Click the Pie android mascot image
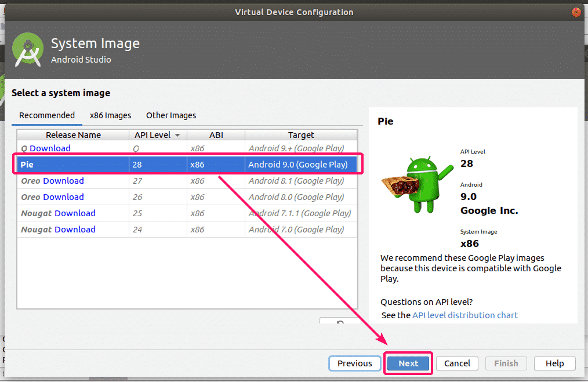Image resolution: width=588 pixels, height=382 pixels. click(418, 185)
